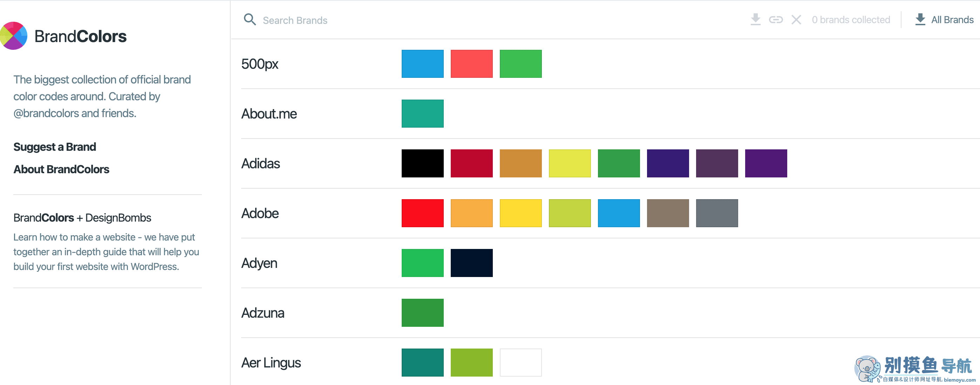
Task: Select the Adobe brand name
Action: [x=260, y=214]
